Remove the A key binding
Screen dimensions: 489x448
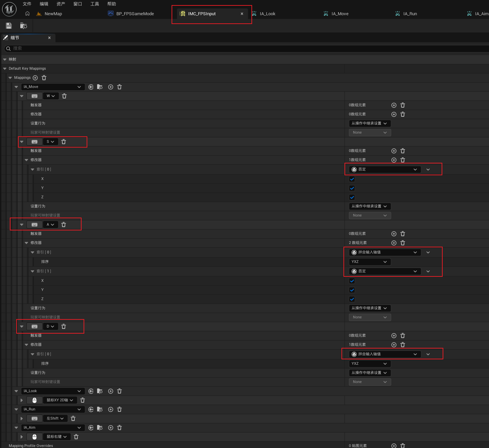(64, 225)
